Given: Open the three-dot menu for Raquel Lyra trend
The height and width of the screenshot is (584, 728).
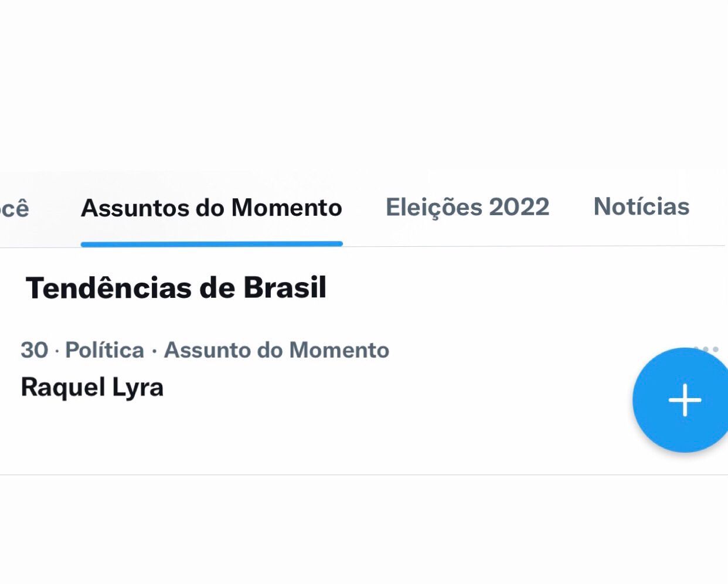Looking at the screenshot, I should (705, 349).
